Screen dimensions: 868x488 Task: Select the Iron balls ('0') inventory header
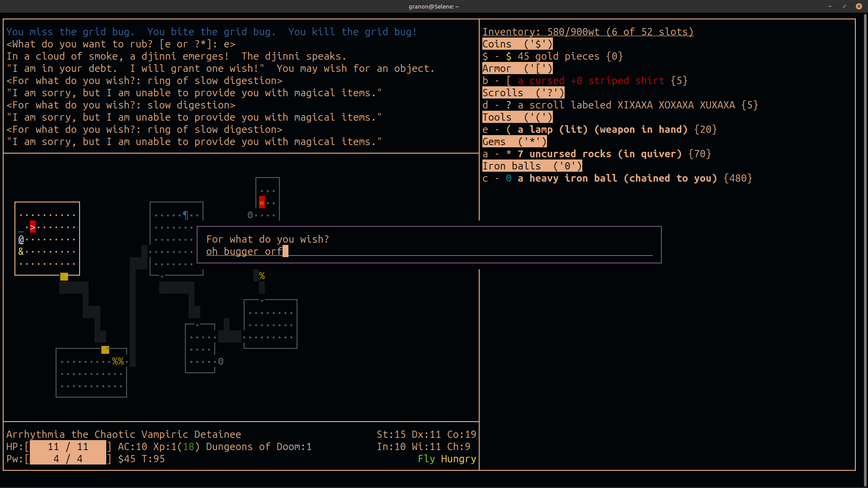(x=532, y=166)
